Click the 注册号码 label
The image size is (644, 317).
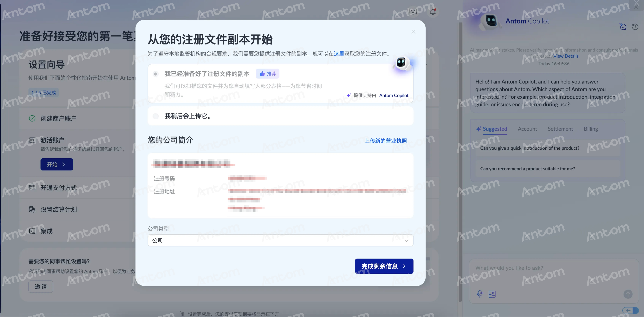(164, 178)
